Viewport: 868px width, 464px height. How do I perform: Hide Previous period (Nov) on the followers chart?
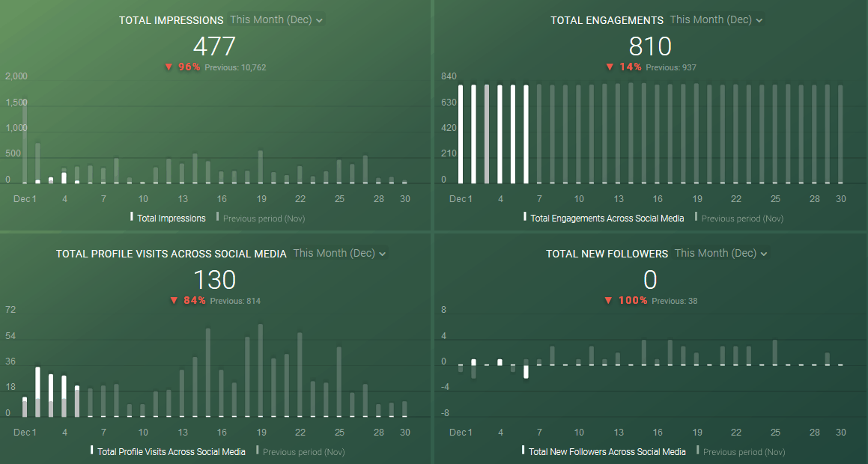[x=741, y=451]
